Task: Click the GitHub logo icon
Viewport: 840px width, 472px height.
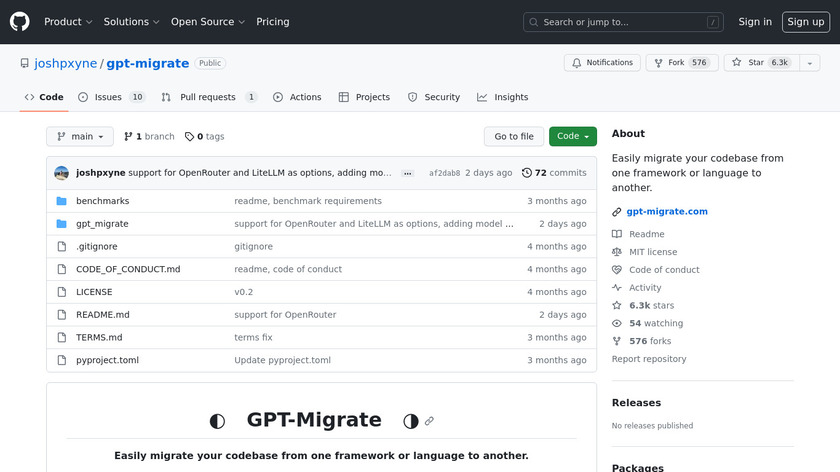Action: (x=20, y=22)
